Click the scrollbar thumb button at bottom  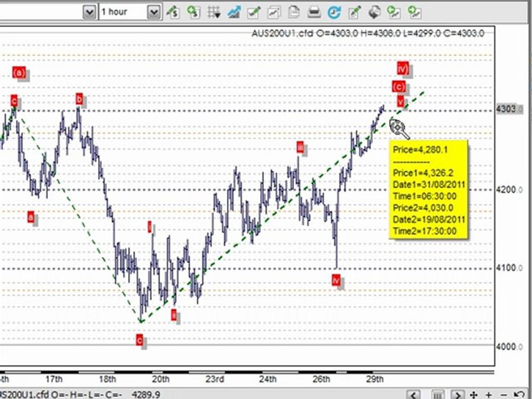tap(438, 395)
